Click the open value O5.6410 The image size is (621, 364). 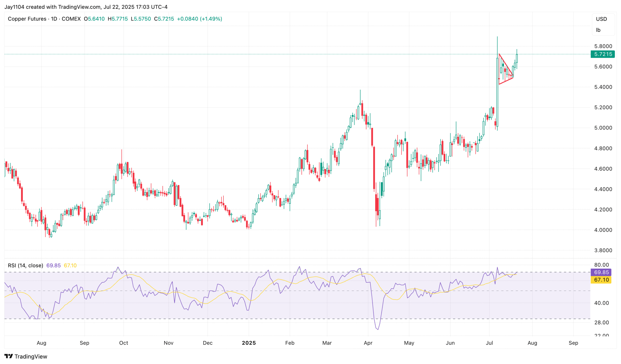click(x=94, y=19)
